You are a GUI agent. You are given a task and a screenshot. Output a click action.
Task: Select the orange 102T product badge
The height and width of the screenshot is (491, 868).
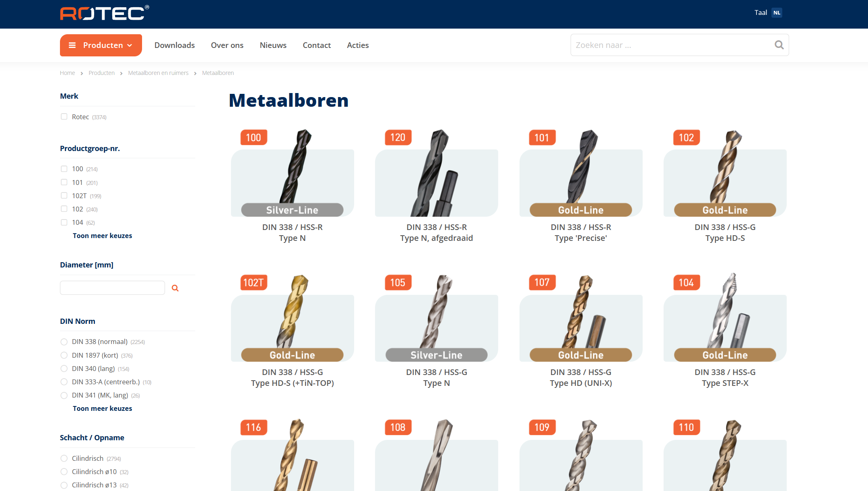click(x=254, y=282)
